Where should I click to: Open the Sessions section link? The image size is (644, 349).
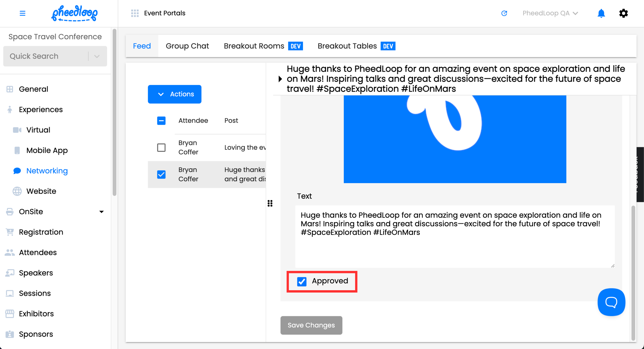click(x=35, y=293)
